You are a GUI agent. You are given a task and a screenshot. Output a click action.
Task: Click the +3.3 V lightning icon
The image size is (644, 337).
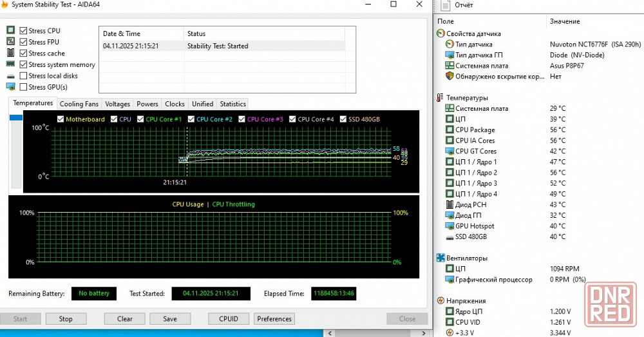click(x=450, y=332)
